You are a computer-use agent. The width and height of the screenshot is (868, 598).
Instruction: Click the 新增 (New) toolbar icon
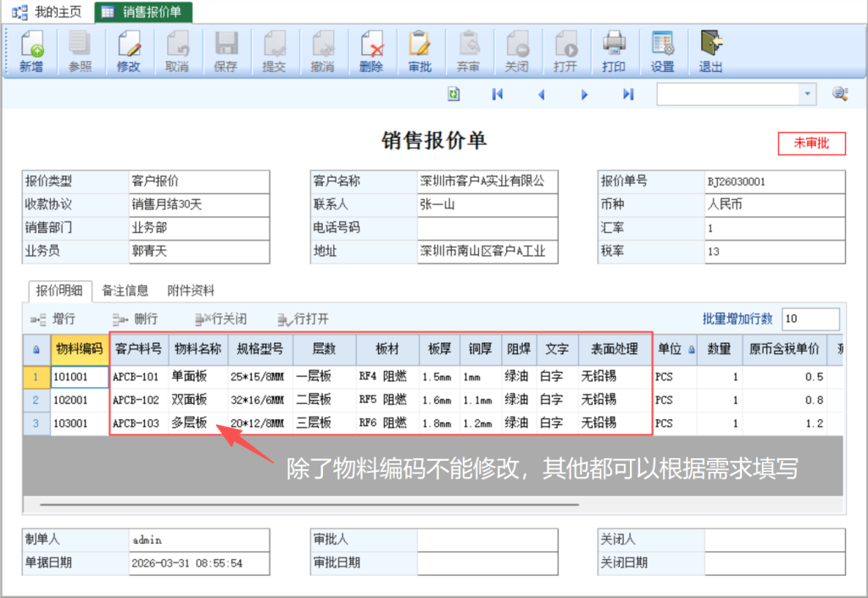coord(31,51)
